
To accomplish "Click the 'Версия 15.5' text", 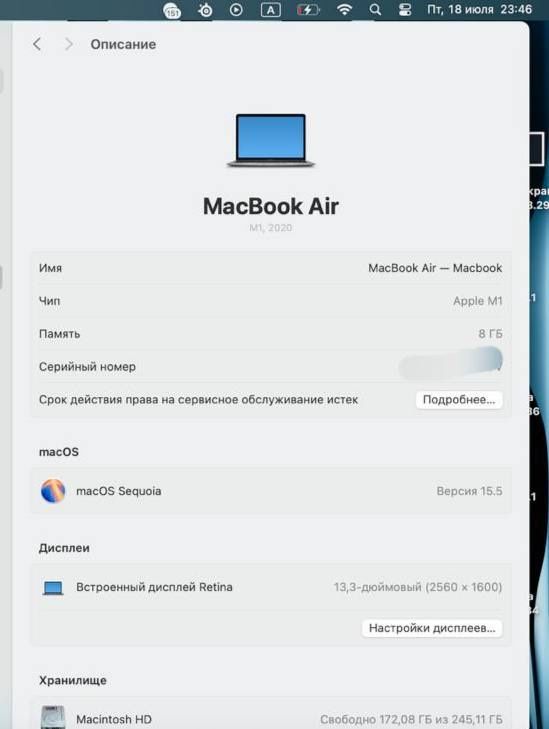I will click(x=470, y=491).
